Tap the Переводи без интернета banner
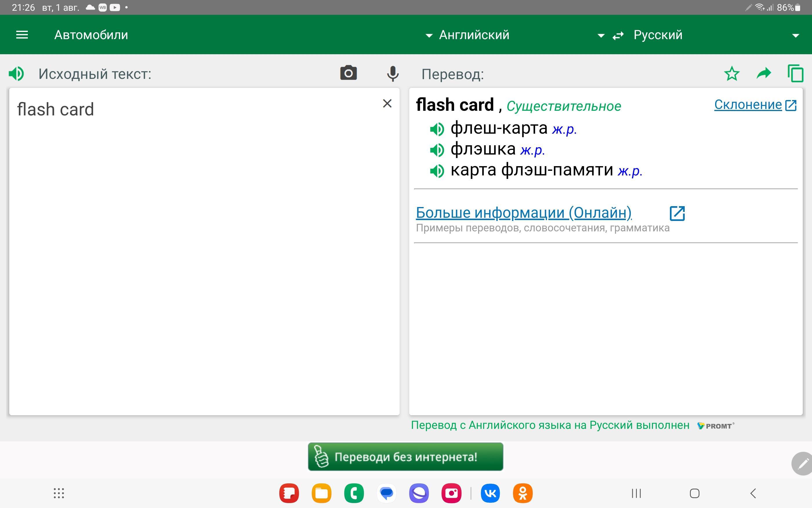 pyautogui.click(x=405, y=457)
